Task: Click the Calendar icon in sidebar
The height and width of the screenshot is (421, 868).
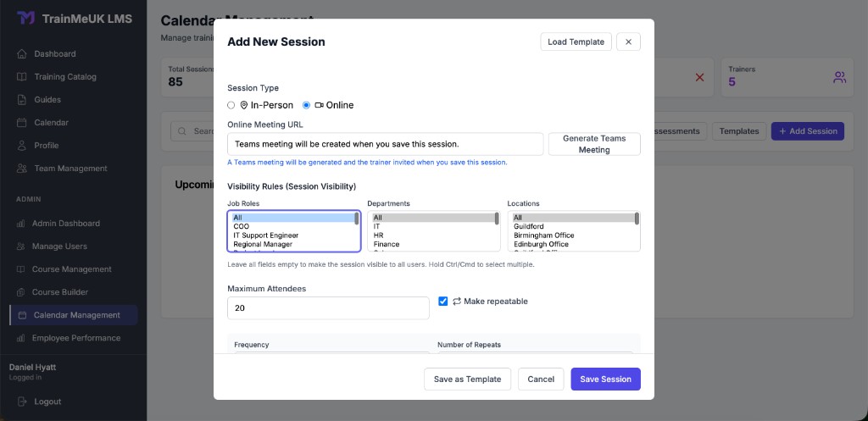Action: 21,122
